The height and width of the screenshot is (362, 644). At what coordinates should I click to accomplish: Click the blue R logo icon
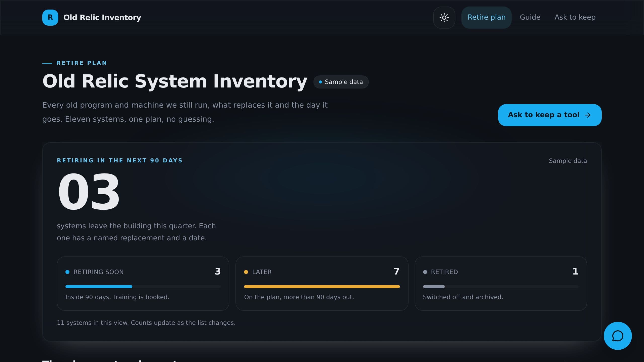click(x=50, y=17)
